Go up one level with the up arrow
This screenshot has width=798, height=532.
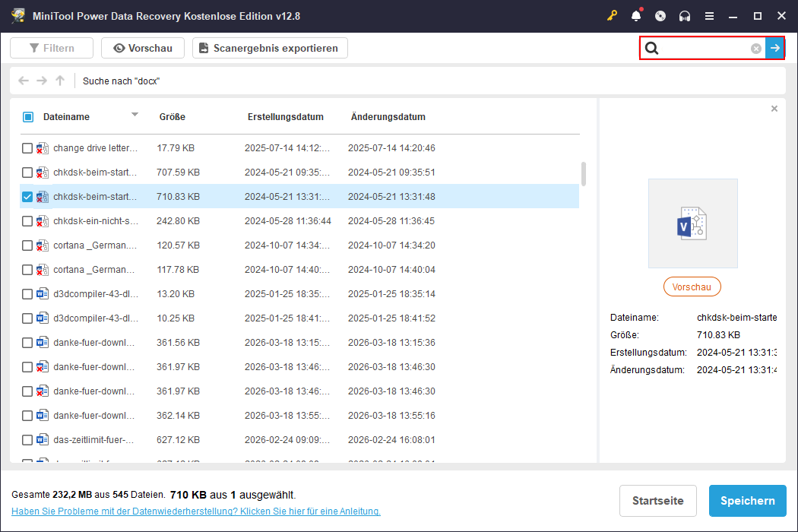click(x=60, y=81)
